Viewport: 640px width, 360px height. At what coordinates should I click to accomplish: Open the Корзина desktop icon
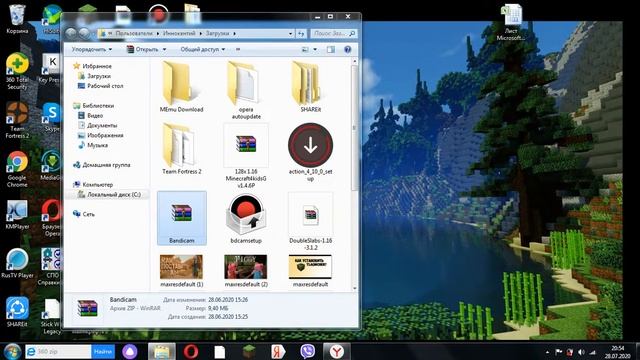point(17,19)
